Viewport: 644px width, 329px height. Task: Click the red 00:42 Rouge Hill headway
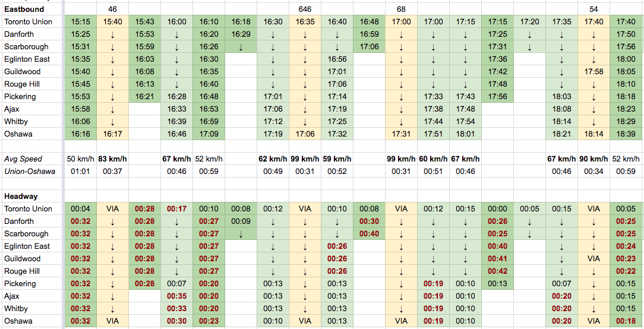tap(497, 271)
